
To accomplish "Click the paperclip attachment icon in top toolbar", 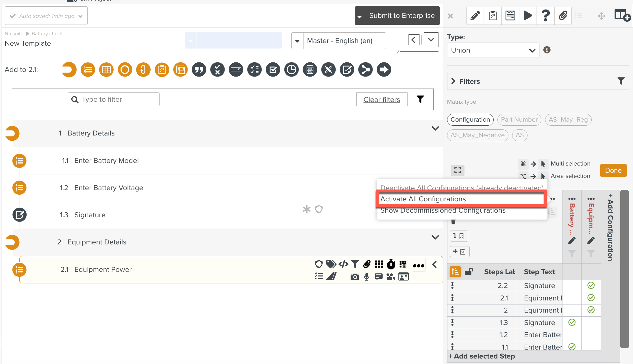I will pos(563,16).
